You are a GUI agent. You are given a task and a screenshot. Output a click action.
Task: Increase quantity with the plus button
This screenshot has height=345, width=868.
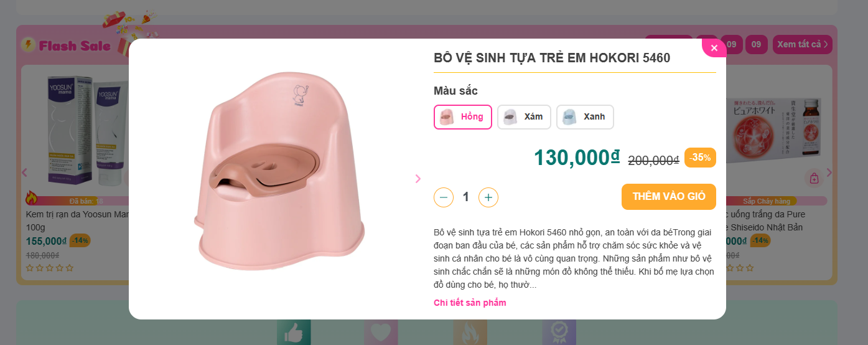coord(488,197)
